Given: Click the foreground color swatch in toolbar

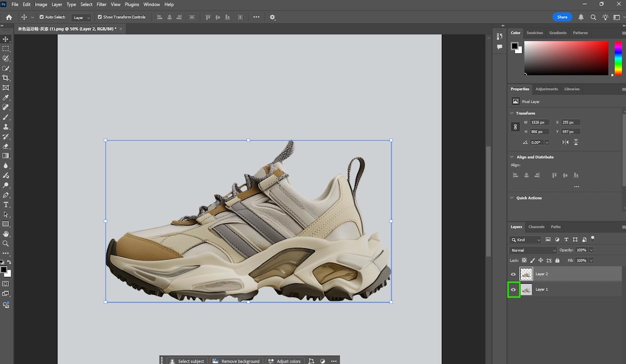Looking at the screenshot, I should [4, 270].
